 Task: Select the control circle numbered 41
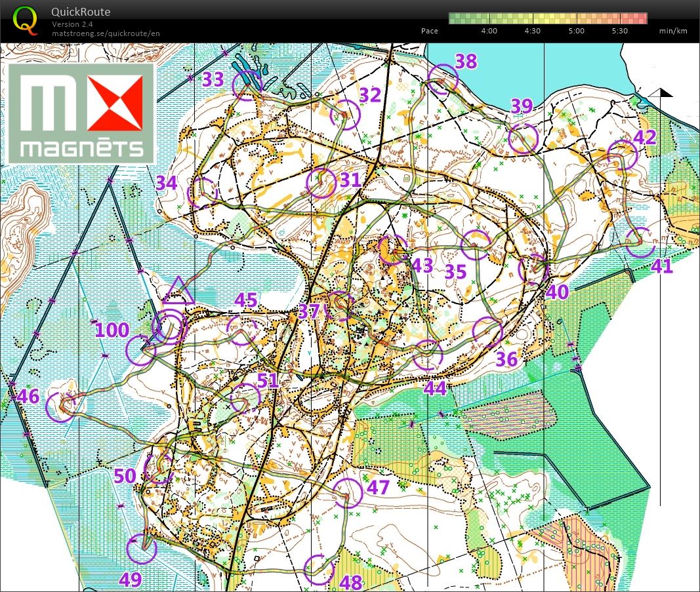point(640,242)
